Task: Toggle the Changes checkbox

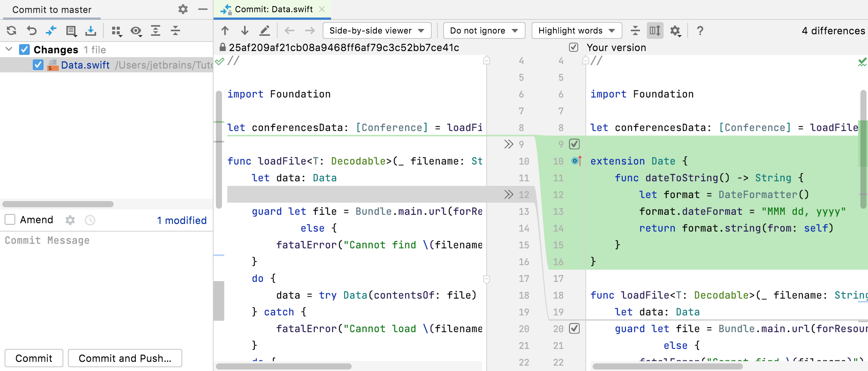Action: (24, 50)
